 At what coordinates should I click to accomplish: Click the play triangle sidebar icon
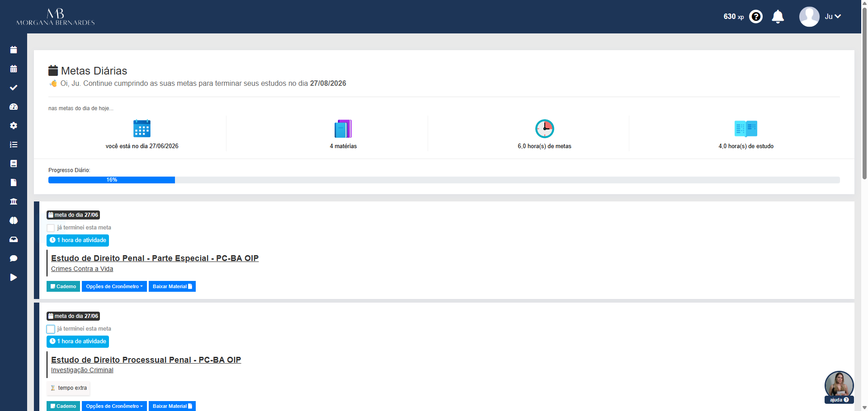tap(14, 277)
